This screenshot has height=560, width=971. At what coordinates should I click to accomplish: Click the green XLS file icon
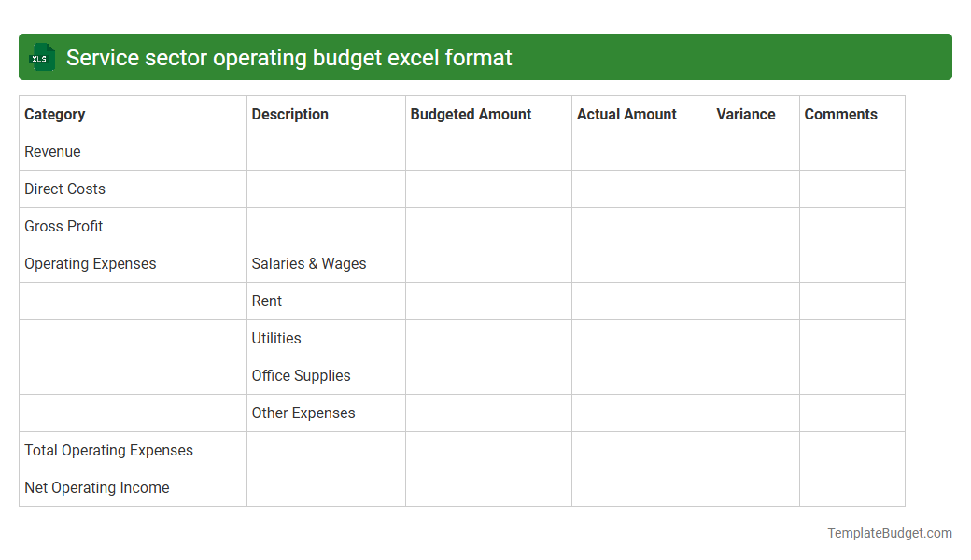click(x=41, y=57)
